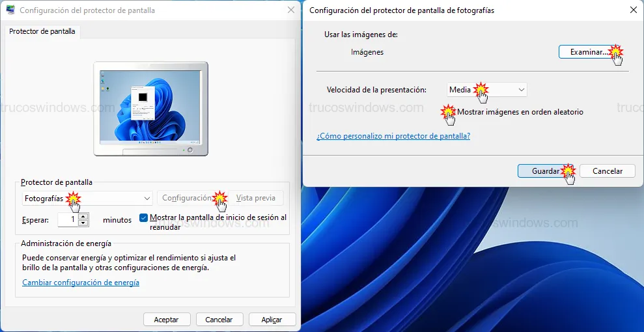
Task: Click the monitor icon in the title bar
Action: pos(10,10)
